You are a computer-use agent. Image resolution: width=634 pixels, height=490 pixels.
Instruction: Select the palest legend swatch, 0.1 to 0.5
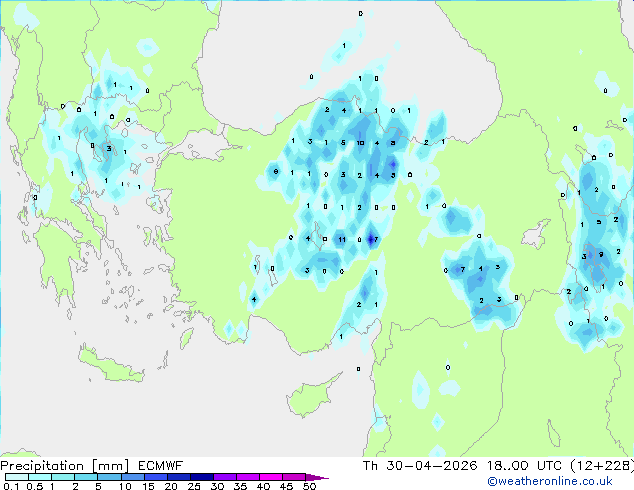17,477
